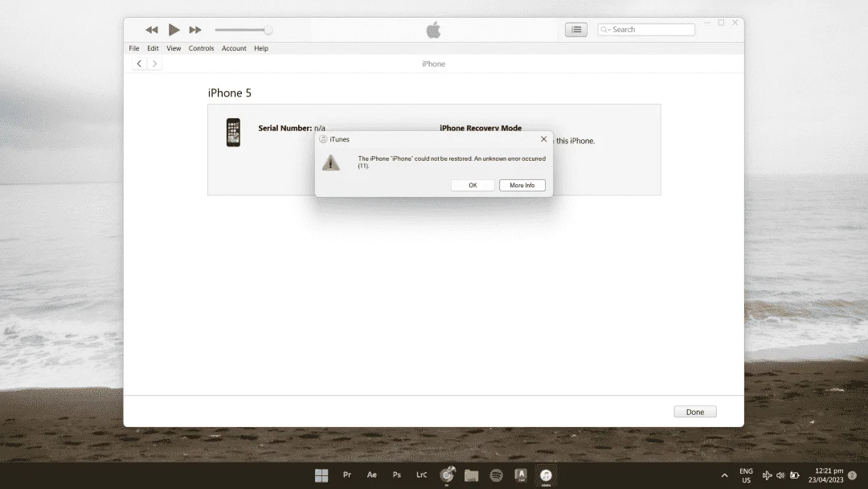Click into the iTunes Search field

tap(646, 30)
